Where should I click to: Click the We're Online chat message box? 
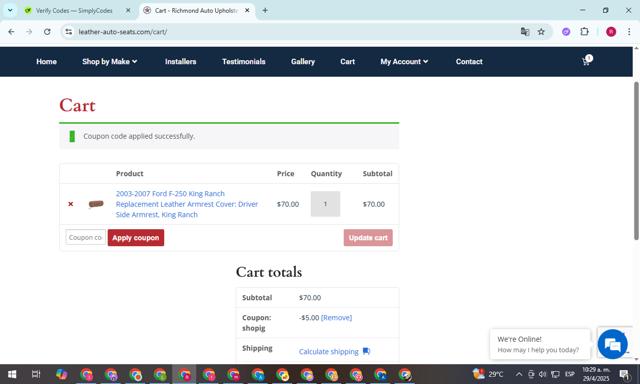pyautogui.click(x=540, y=344)
